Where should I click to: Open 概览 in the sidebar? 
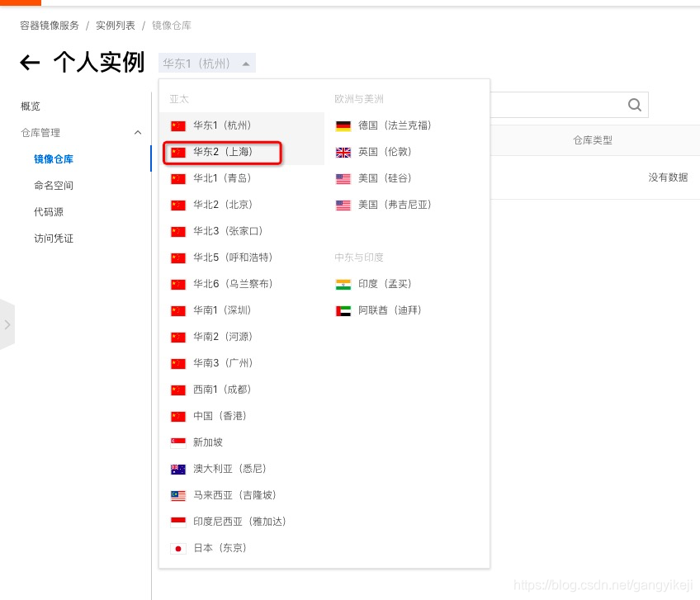click(31, 106)
